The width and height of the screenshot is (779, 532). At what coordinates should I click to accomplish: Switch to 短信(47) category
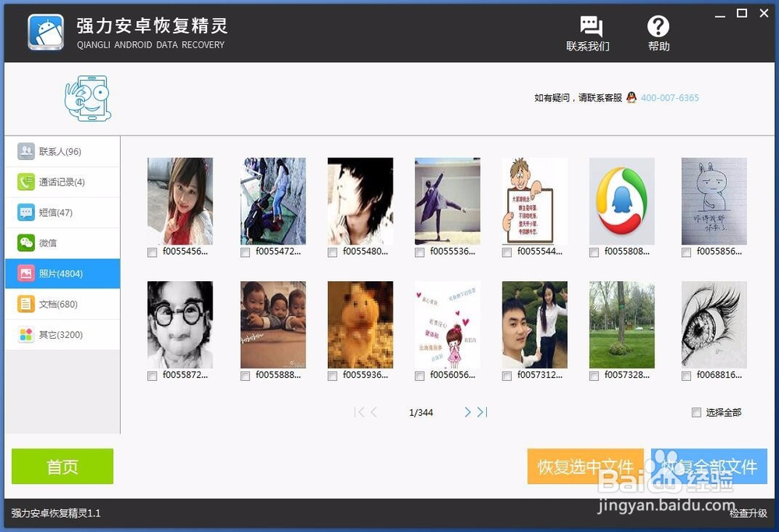coord(62,213)
